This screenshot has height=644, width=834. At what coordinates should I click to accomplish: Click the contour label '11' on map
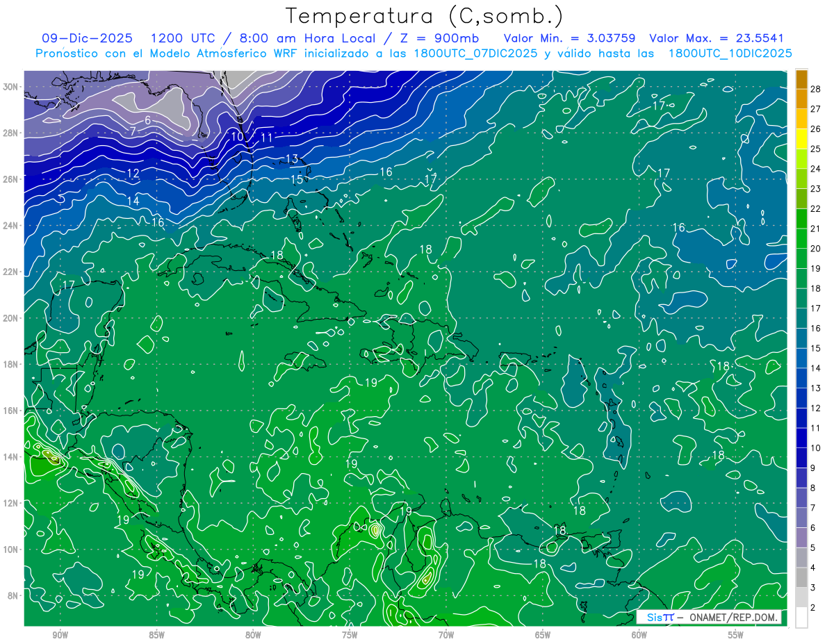pyautogui.click(x=266, y=138)
